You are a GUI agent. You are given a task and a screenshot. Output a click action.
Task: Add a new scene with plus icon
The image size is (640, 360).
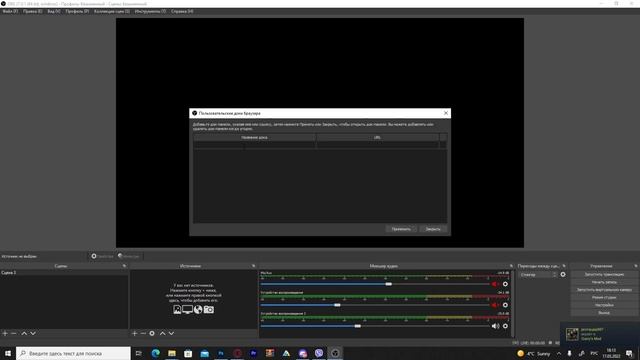pos(5,333)
